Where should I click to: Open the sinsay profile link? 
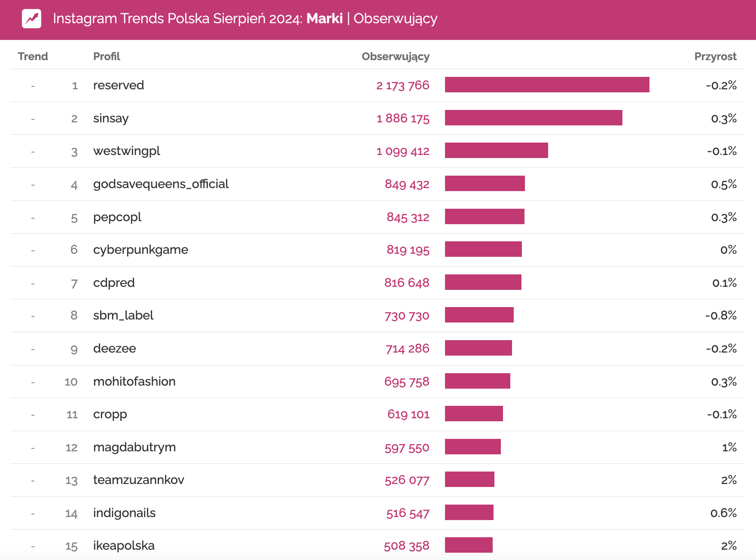pyautogui.click(x=111, y=119)
